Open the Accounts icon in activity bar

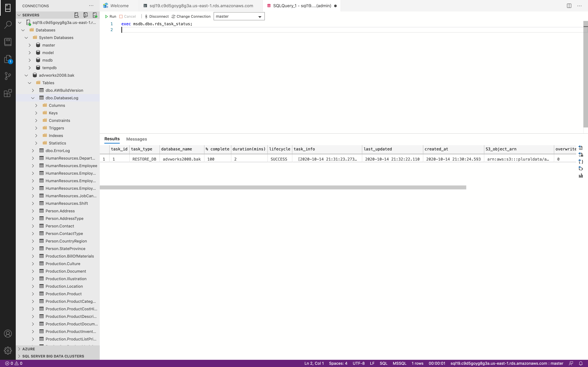(8, 334)
